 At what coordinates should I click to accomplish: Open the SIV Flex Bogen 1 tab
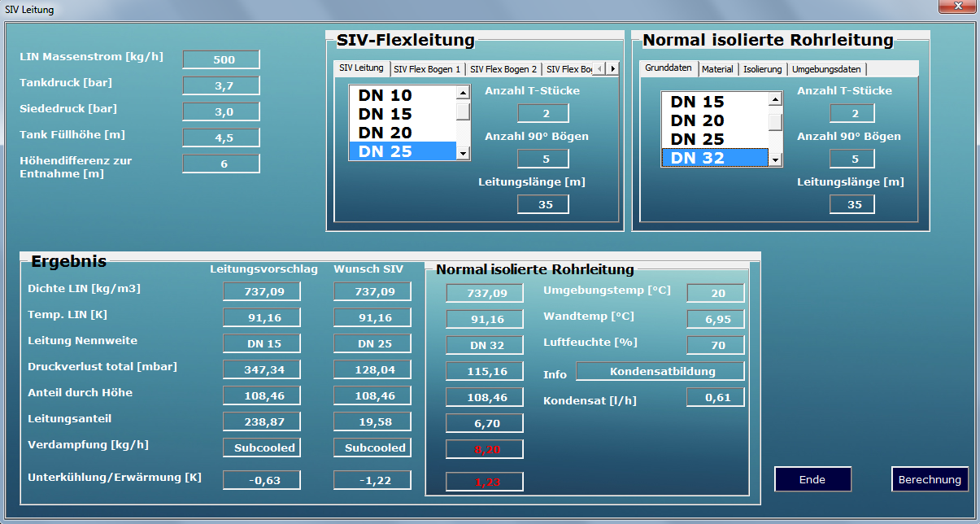click(427, 69)
